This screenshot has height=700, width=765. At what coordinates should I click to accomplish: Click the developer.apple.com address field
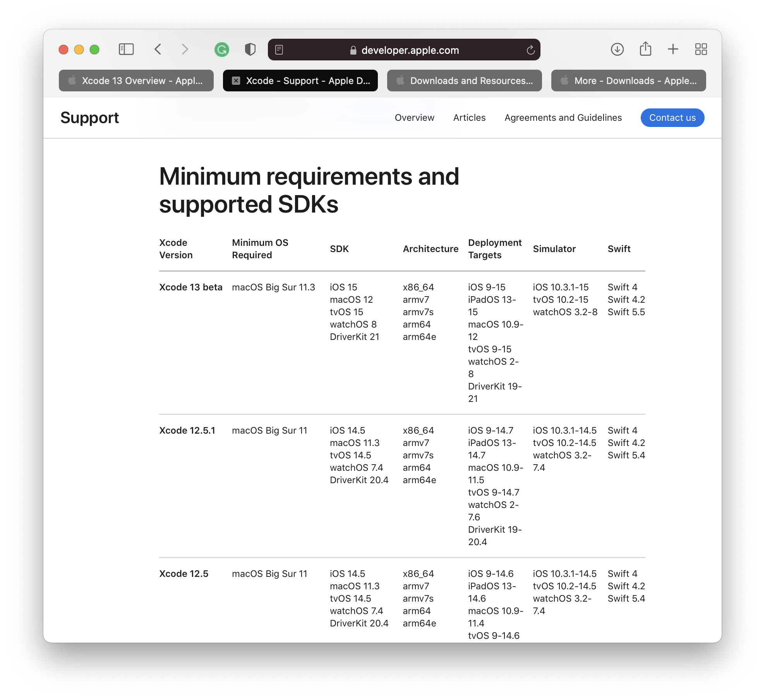coord(404,50)
